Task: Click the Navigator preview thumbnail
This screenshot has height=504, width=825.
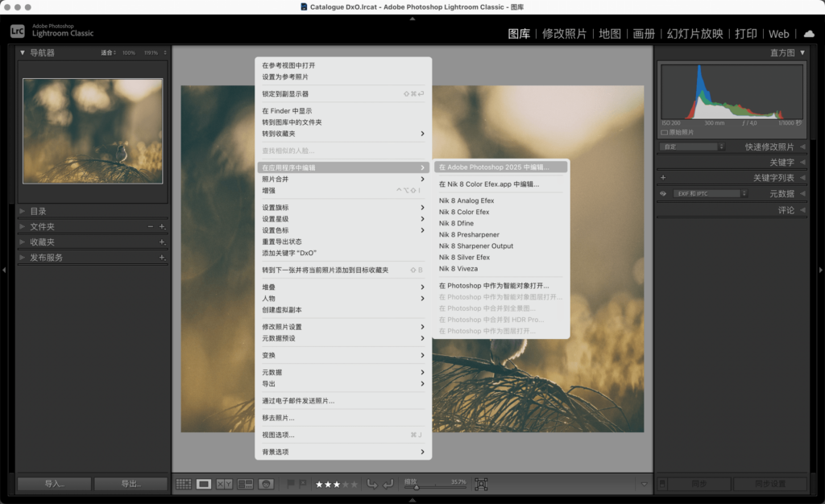Action: click(93, 131)
